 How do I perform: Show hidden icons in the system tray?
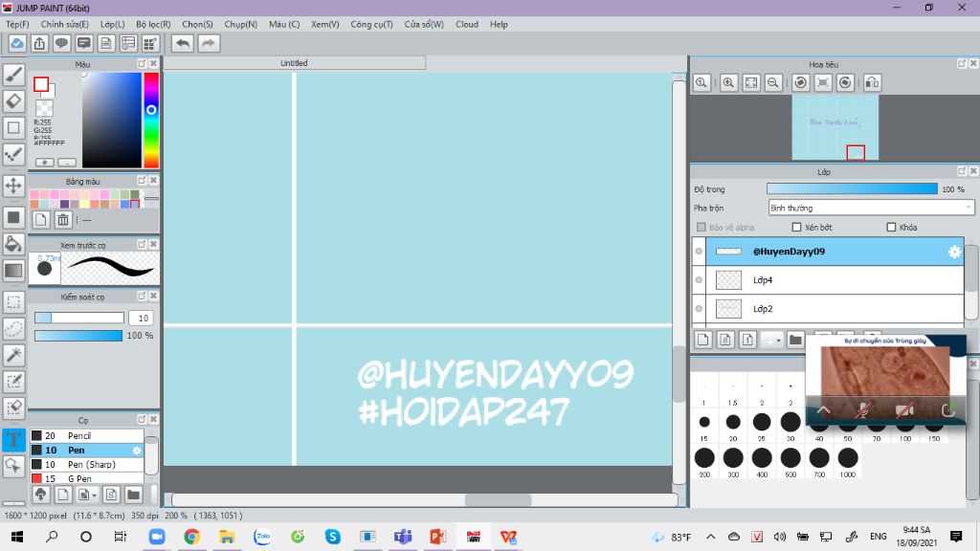[711, 537]
